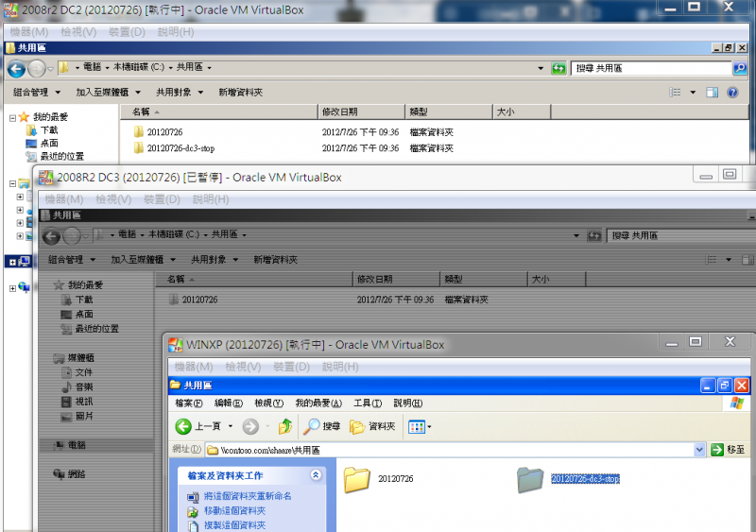Click 桌面 in DC2 favorites
This screenshot has width=756, height=532.
pos(49,144)
